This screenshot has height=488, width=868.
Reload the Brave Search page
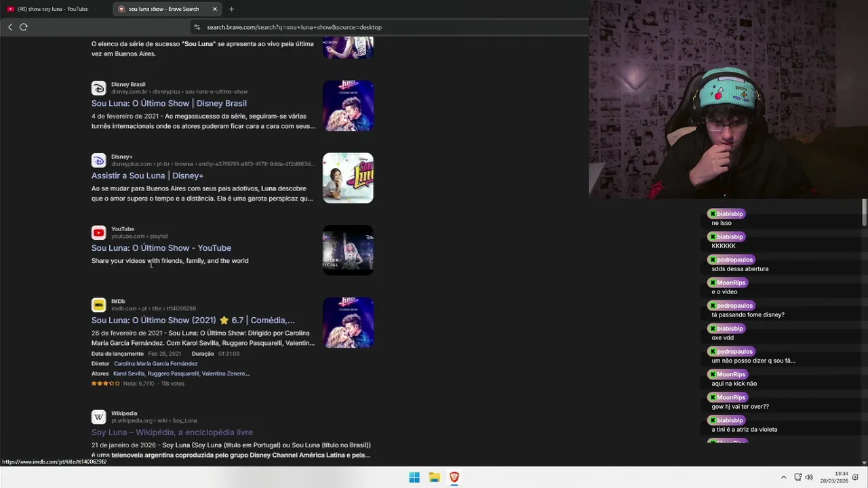pyautogui.click(x=24, y=27)
